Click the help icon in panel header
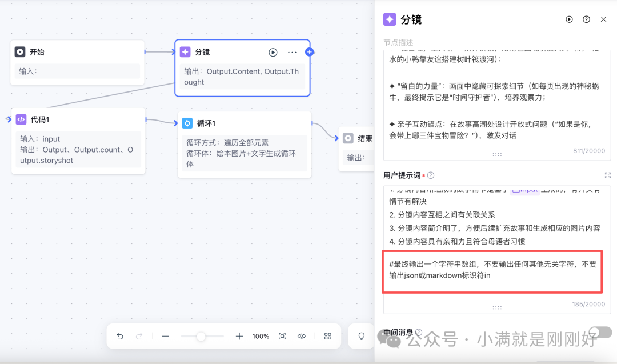617x364 pixels. (x=586, y=19)
